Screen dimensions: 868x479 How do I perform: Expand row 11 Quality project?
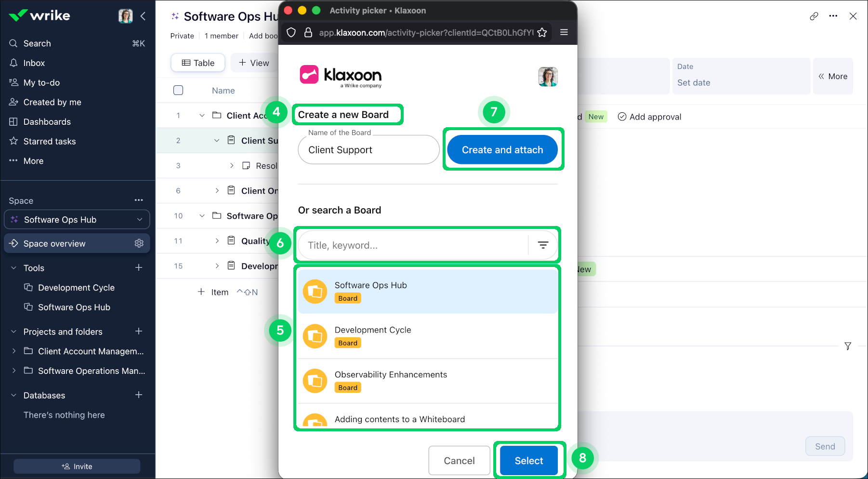point(217,241)
